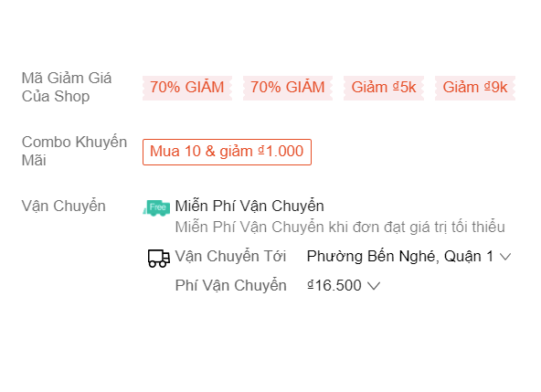This screenshot has width=541, height=392.
Task: Select the Giảm ₫5k shop voucher
Action: 384,88
